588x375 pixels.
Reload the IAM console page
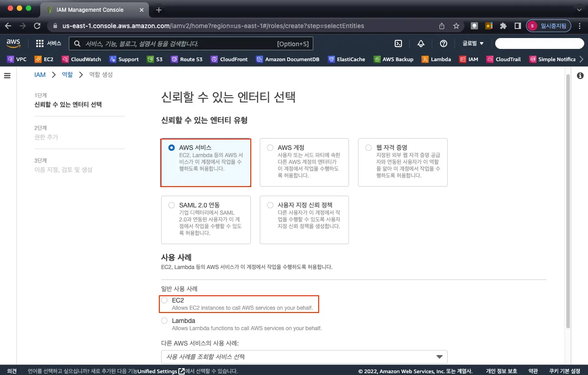(37, 26)
